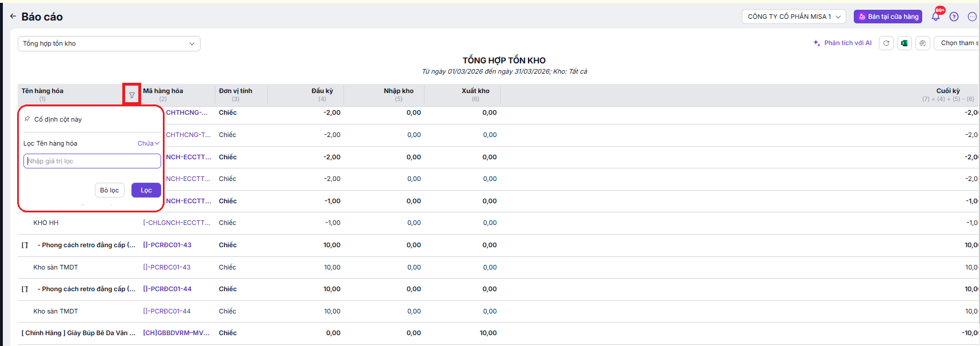The height and width of the screenshot is (346, 980).
Task: Open the Chọn tham số dropdown
Action: point(958,43)
